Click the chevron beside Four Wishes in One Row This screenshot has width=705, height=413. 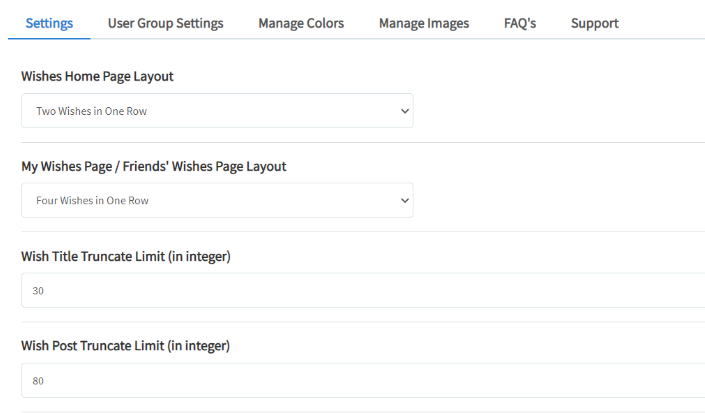tap(405, 200)
